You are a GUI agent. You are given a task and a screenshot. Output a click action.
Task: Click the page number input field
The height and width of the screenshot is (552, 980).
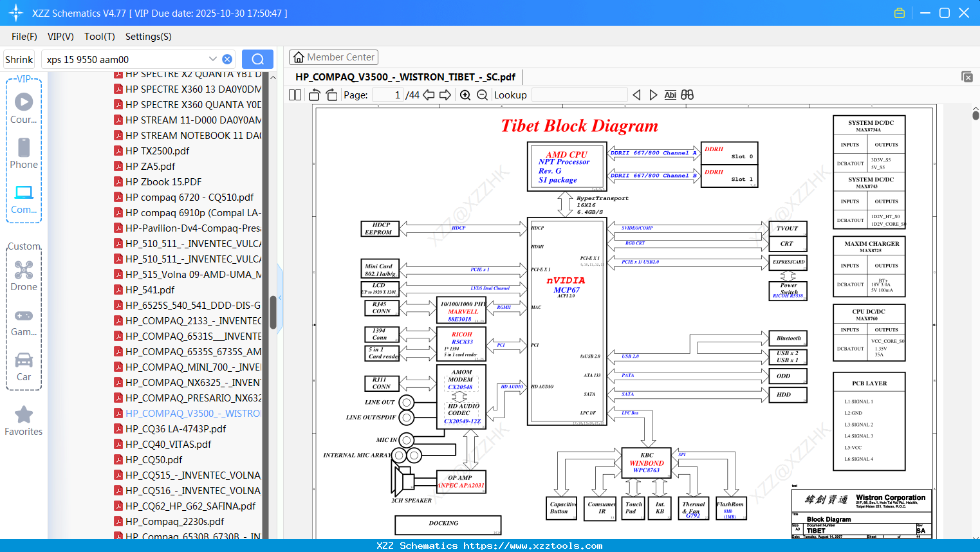(x=388, y=95)
